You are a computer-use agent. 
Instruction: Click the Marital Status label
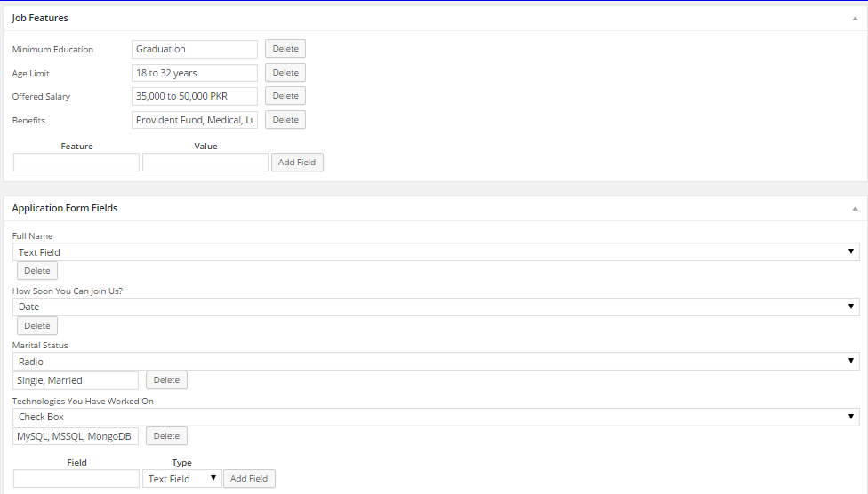click(40, 346)
